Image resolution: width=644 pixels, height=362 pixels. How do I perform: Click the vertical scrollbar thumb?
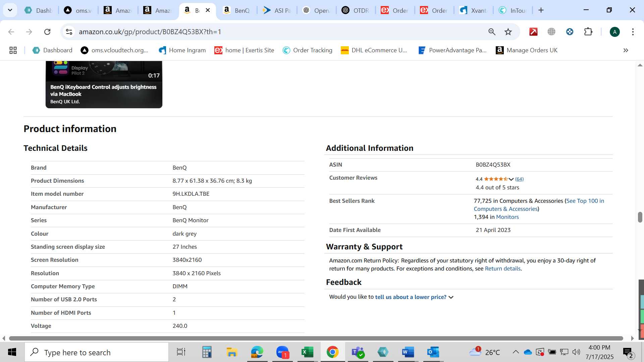coord(640,217)
